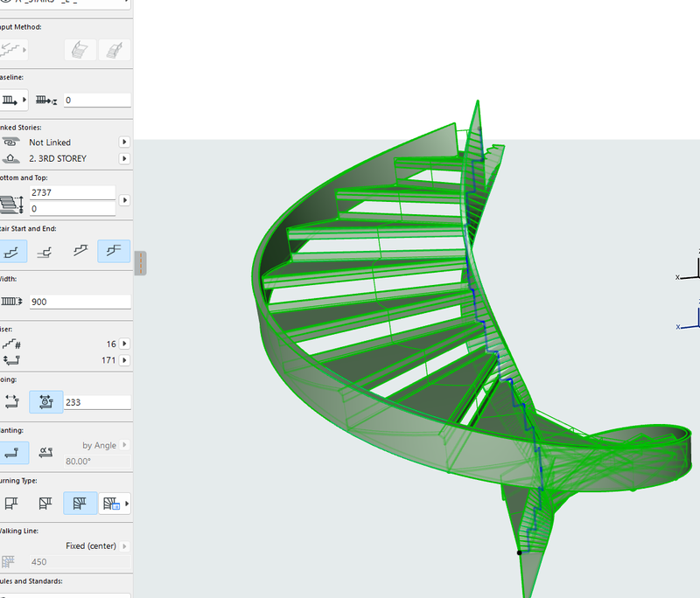The image size is (700, 598).
Task: Click the riser height icon
Action: [11, 360]
